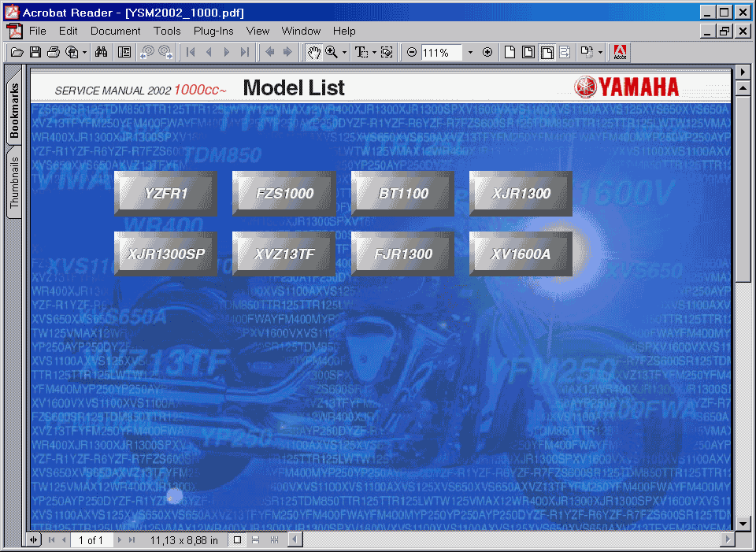Switch to the Bookmarks side tab
Image resolution: width=756 pixels, height=552 pixels.
(14, 110)
